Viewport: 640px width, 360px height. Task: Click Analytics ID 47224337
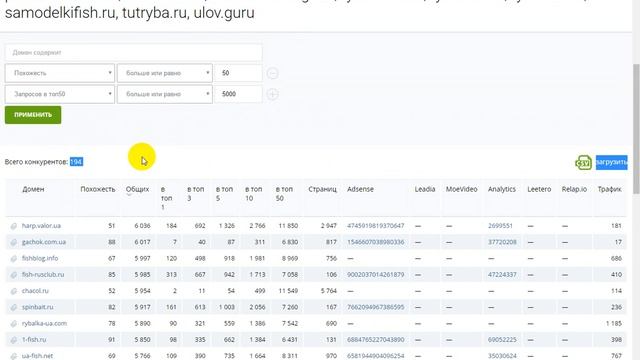click(x=502, y=275)
